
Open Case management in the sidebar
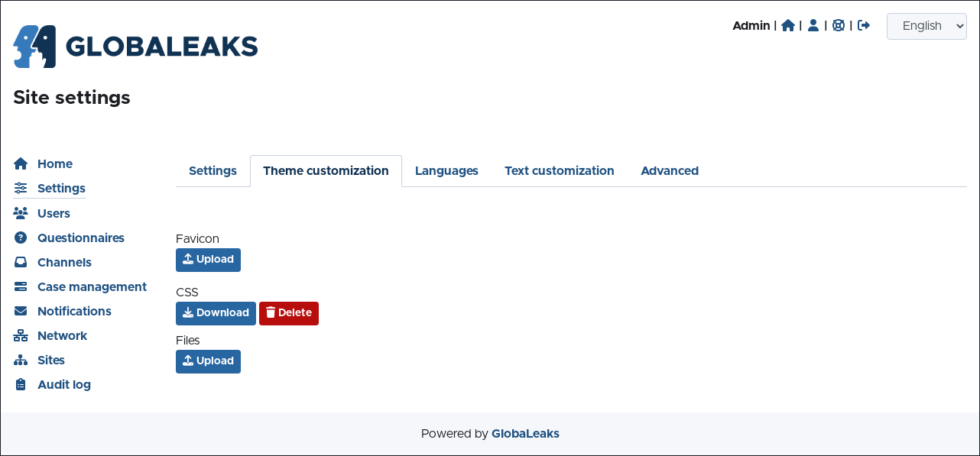92,286
